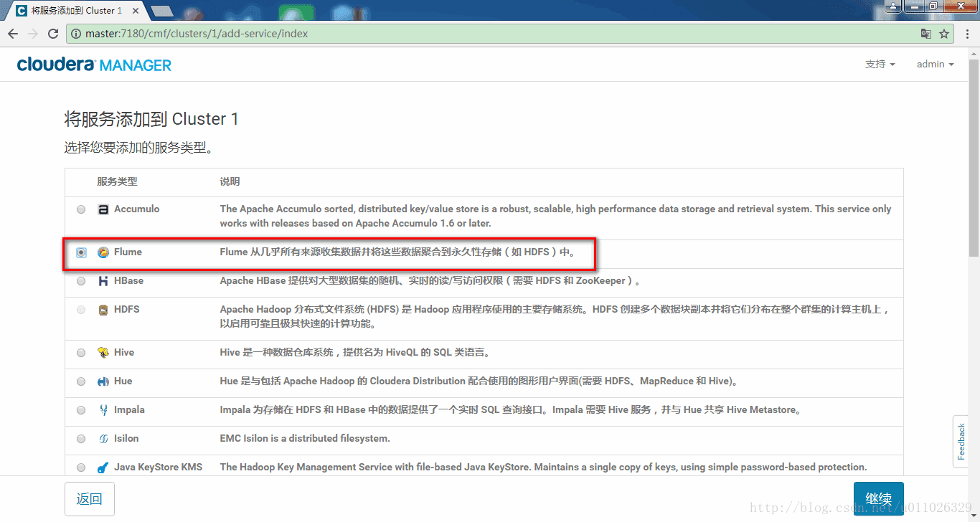Select the Java KeyStore KMS radio button

point(81,468)
